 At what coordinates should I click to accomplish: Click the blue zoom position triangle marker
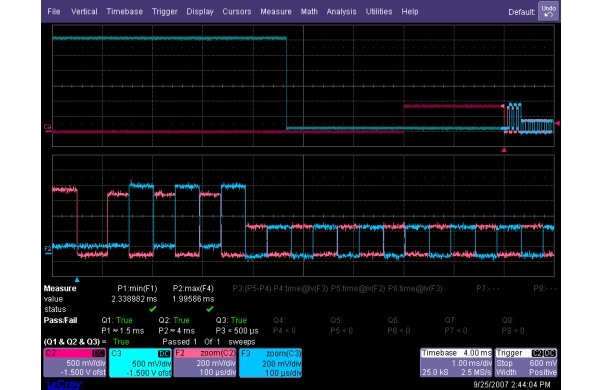tap(77, 280)
